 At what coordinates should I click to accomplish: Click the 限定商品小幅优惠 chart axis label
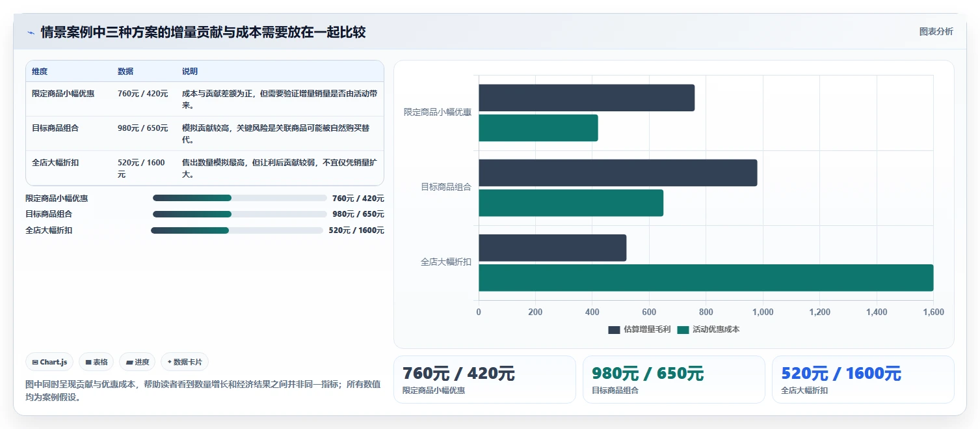pos(438,113)
